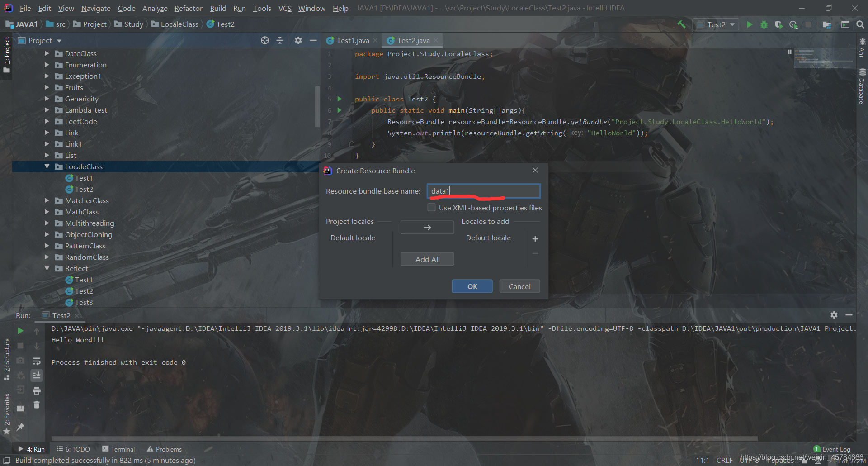
Task: Open the Problems tab
Action: click(164, 449)
